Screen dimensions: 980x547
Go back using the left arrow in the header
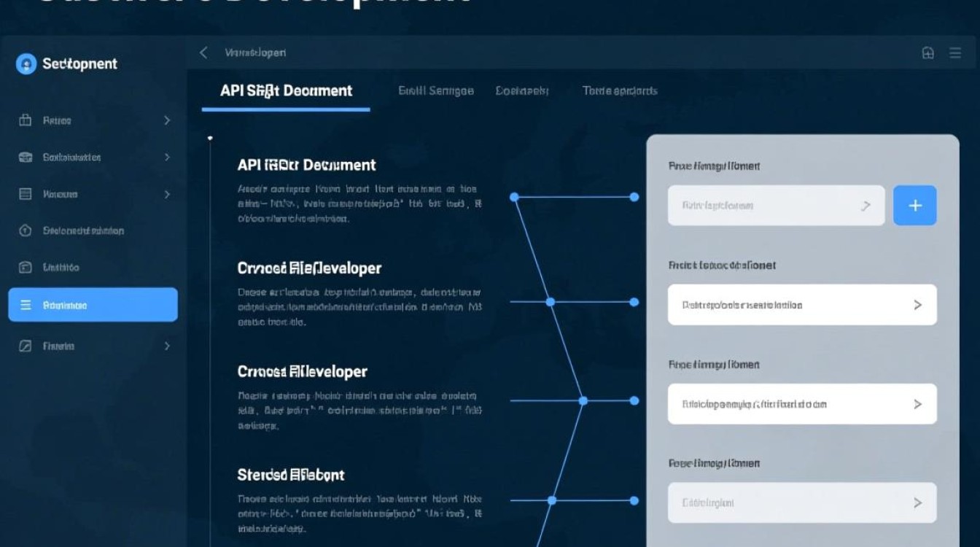pyautogui.click(x=203, y=53)
